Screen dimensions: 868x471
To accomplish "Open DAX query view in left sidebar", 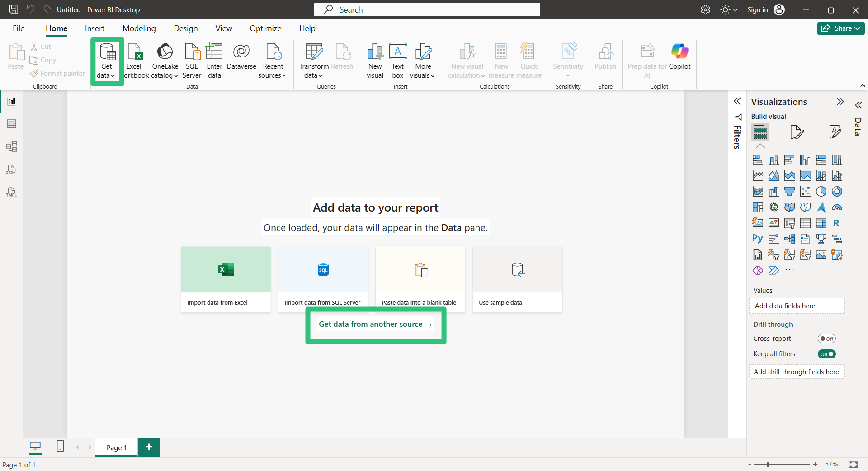I will [x=12, y=170].
